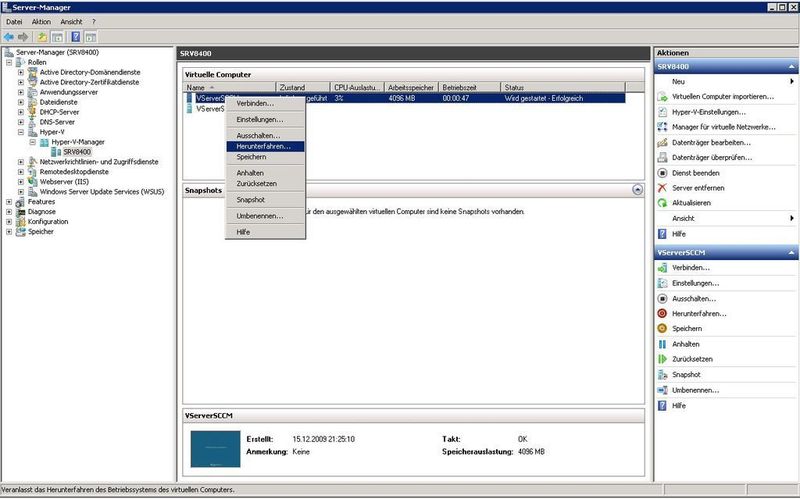The image size is (800, 499).
Task: Click Anhalten pause icon in Aktionen pane
Action: (662, 344)
